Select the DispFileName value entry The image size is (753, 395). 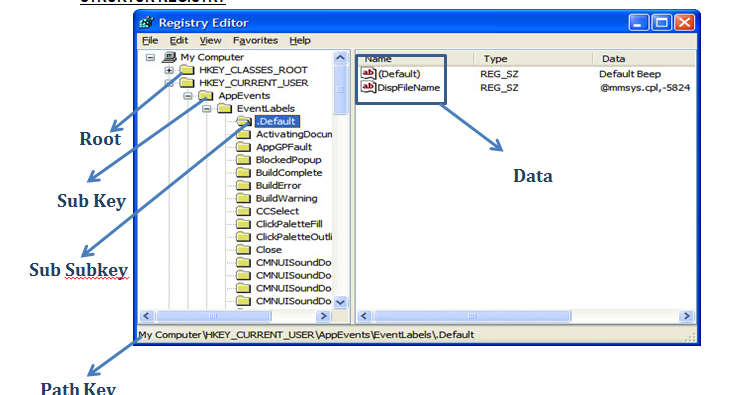pos(409,88)
